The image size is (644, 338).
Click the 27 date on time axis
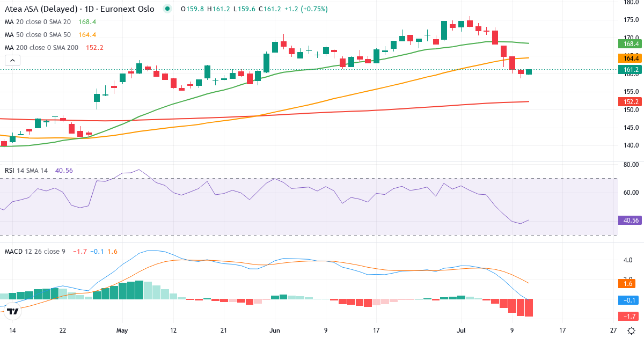click(614, 329)
